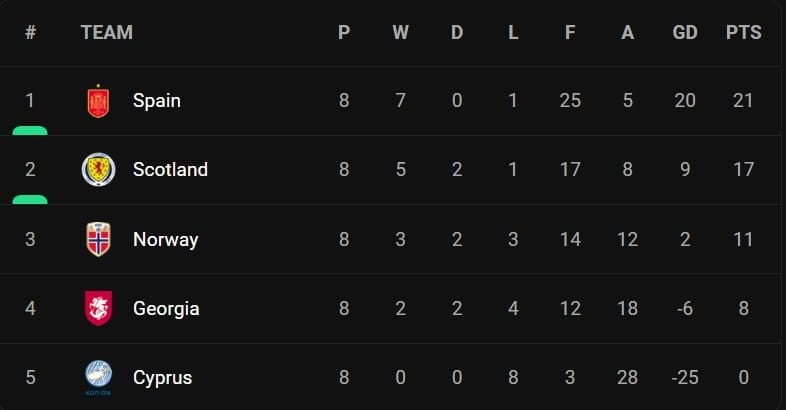This screenshot has height=410, width=786.
Task: Select the Georgia team name
Action: coord(166,309)
